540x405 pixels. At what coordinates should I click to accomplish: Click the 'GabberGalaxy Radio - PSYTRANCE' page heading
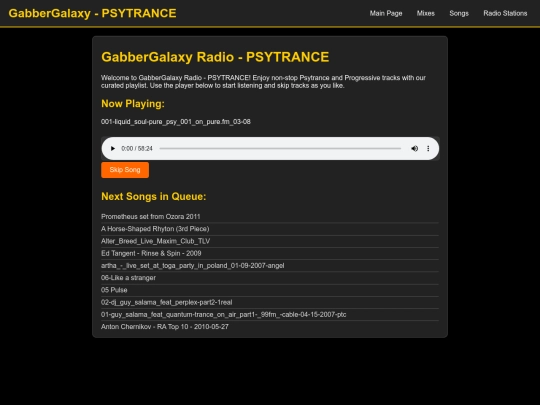[x=215, y=57]
